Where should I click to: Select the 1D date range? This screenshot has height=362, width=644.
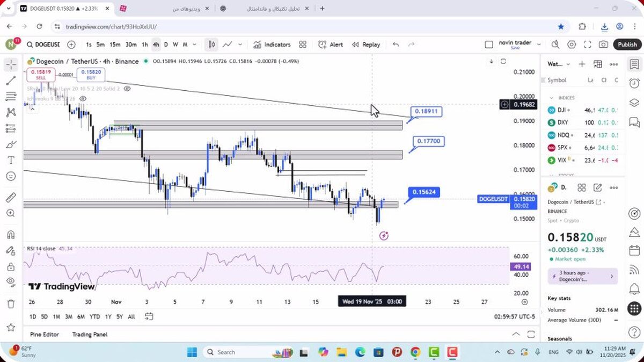click(x=33, y=317)
